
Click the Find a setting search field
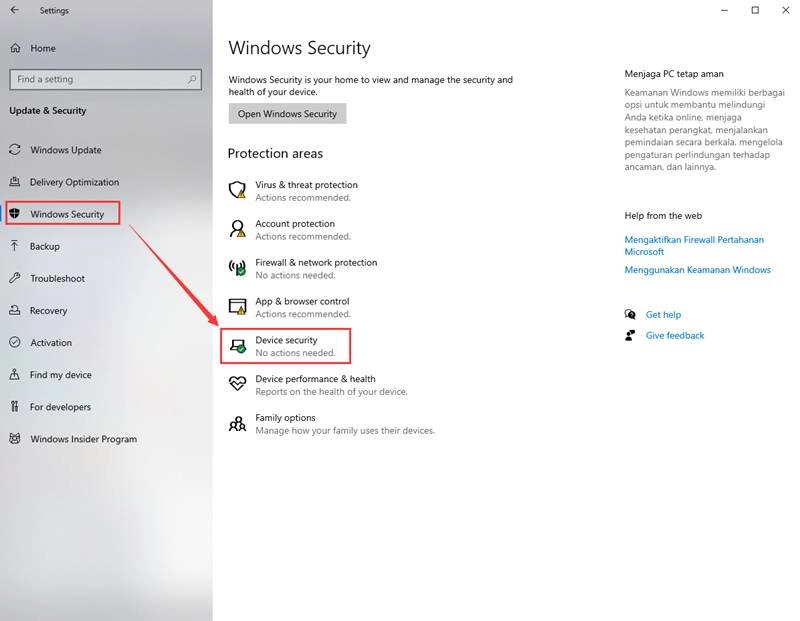[x=106, y=80]
